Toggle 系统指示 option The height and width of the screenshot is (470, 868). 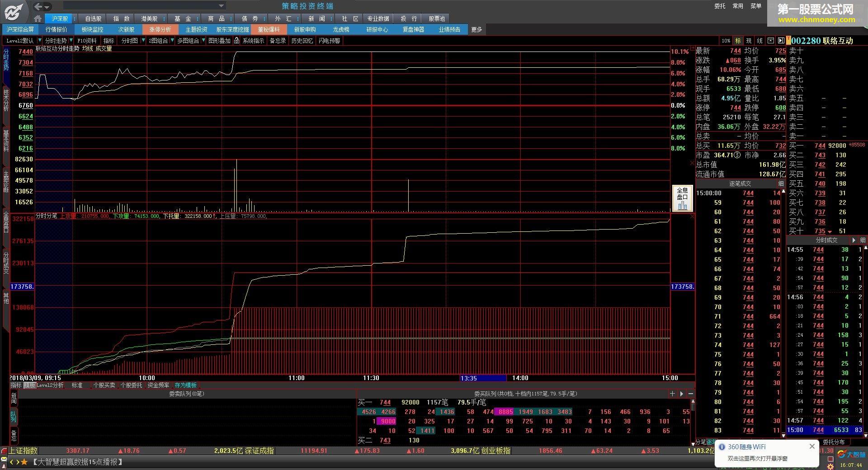[x=253, y=41]
